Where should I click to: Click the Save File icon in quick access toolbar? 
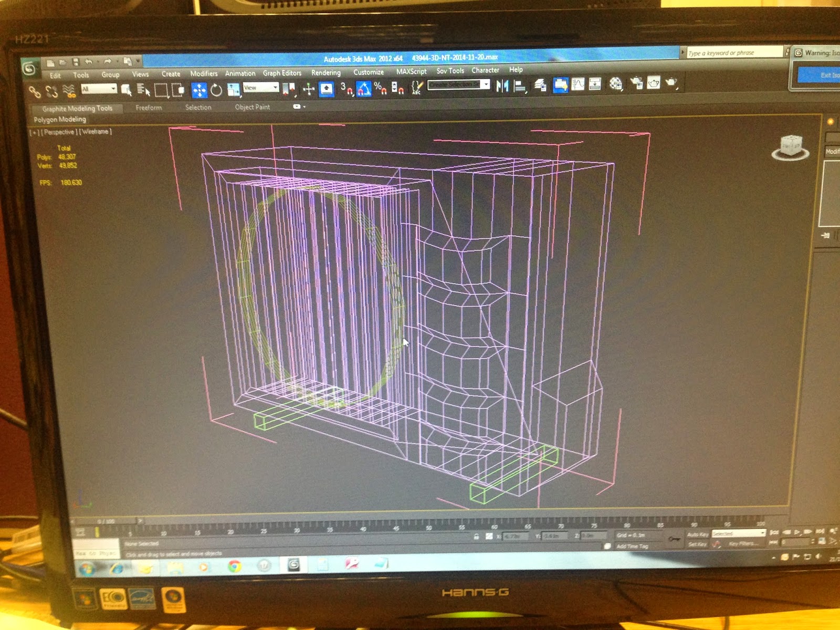click(x=76, y=62)
